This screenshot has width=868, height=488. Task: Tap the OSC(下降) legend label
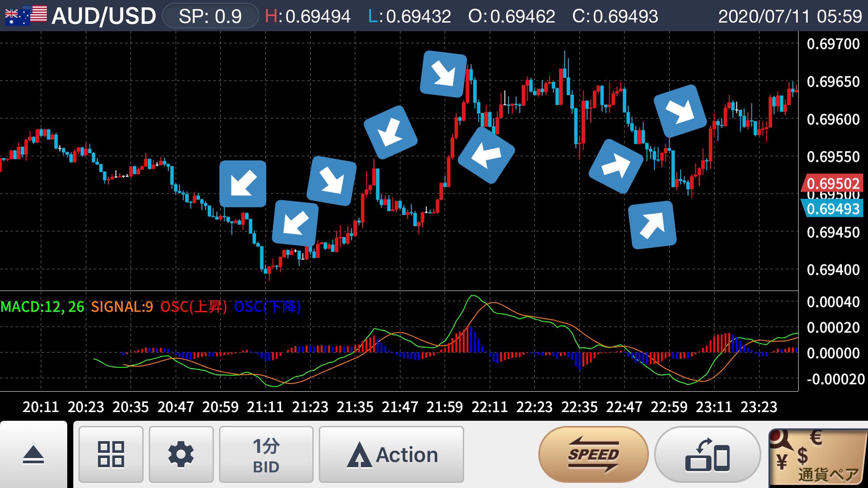pos(267,307)
